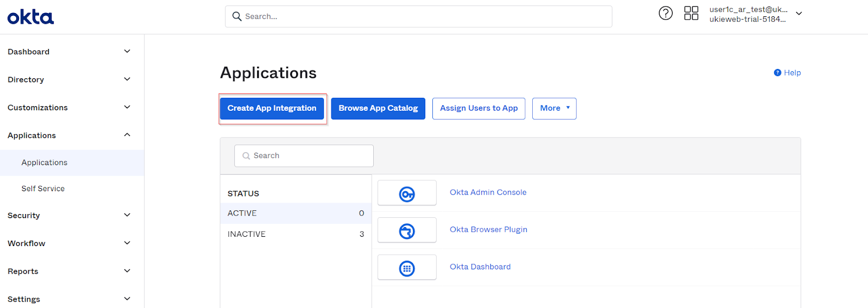Click the Reports sidebar label
868x308 pixels.
click(23, 272)
